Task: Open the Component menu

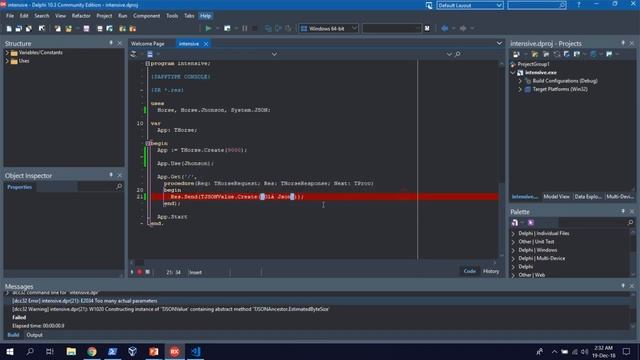Action: click(x=147, y=16)
